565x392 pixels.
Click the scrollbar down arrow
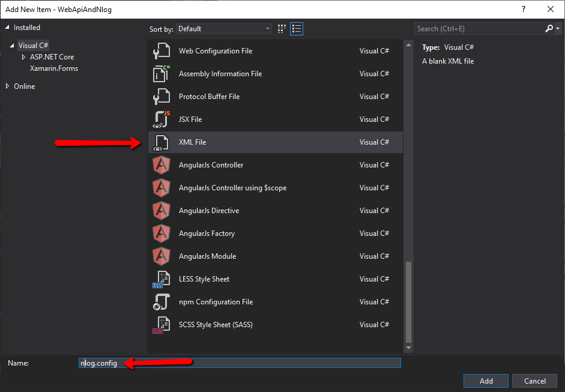pos(408,348)
